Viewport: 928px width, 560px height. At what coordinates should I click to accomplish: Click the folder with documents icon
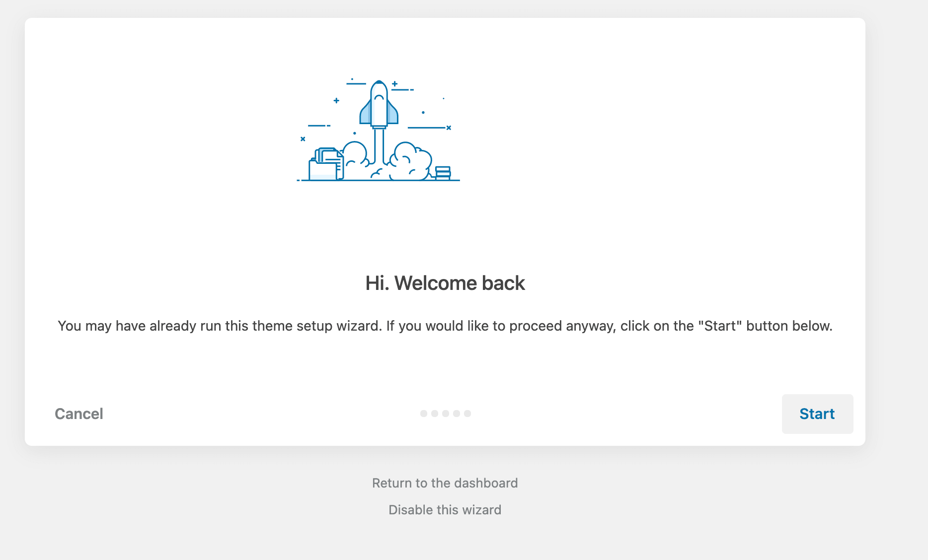(326, 164)
